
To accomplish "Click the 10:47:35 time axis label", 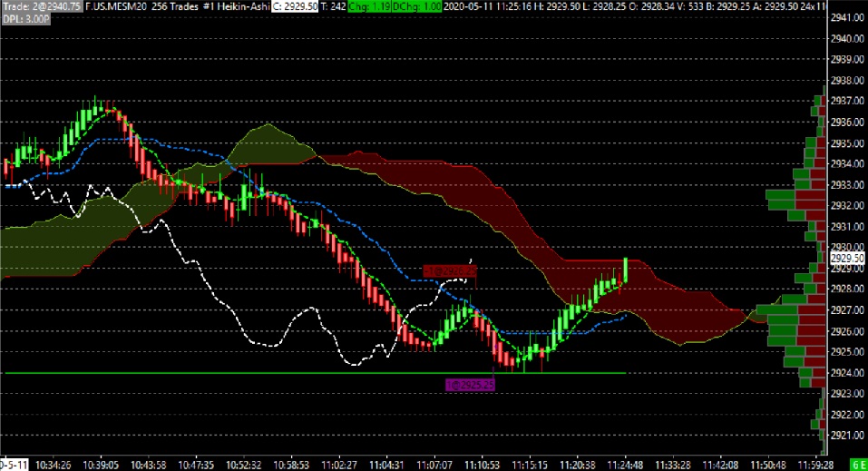I will coord(196,465).
